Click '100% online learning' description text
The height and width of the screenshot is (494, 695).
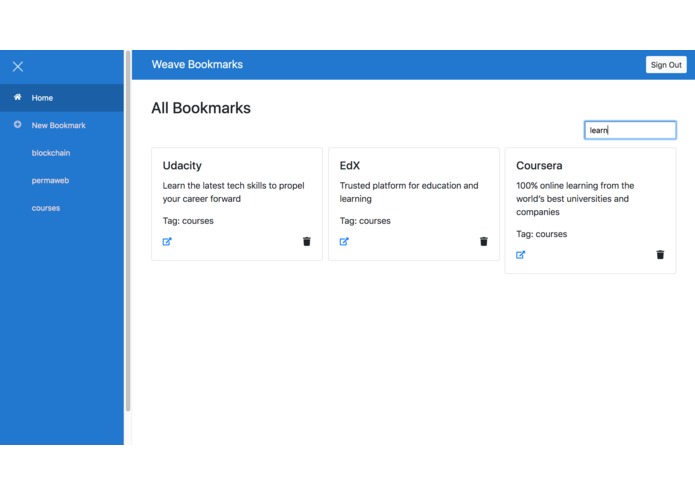click(x=575, y=198)
